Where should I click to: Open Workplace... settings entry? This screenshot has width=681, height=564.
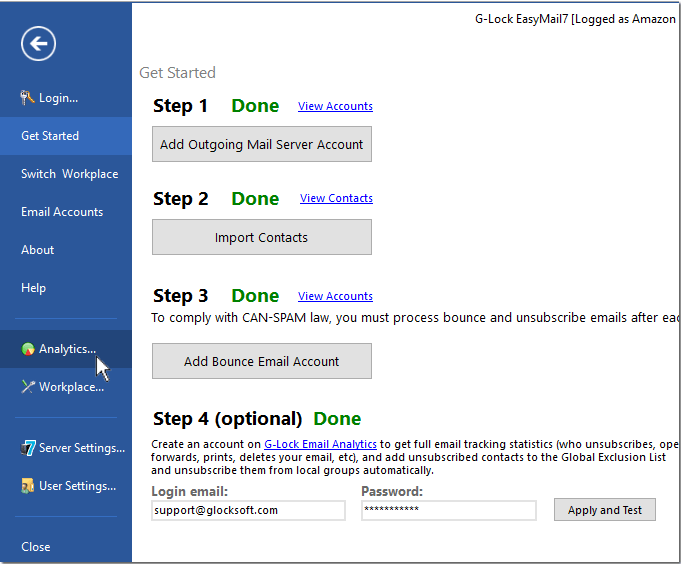click(x=66, y=387)
